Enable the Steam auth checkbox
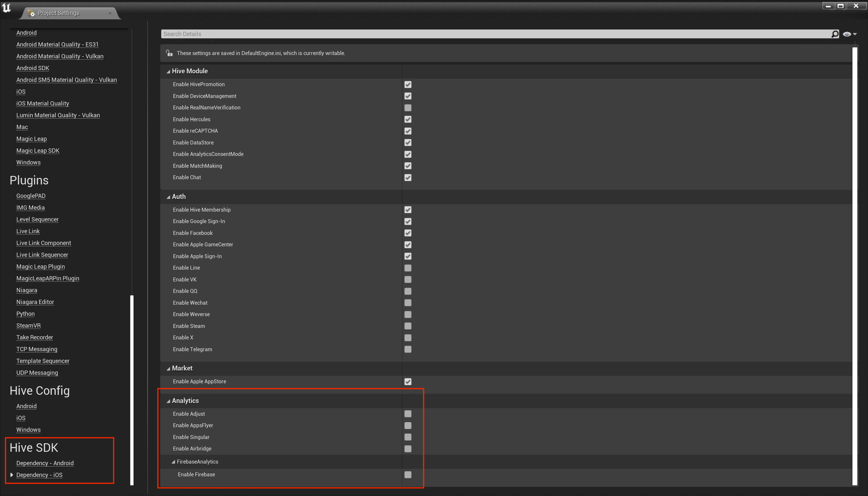Image resolution: width=868 pixels, height=496 pixels. pos(408,326)
